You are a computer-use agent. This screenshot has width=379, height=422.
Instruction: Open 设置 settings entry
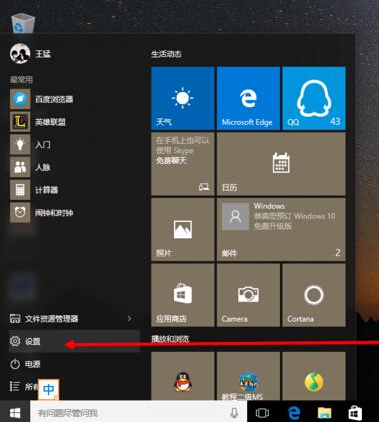[74, 341]
